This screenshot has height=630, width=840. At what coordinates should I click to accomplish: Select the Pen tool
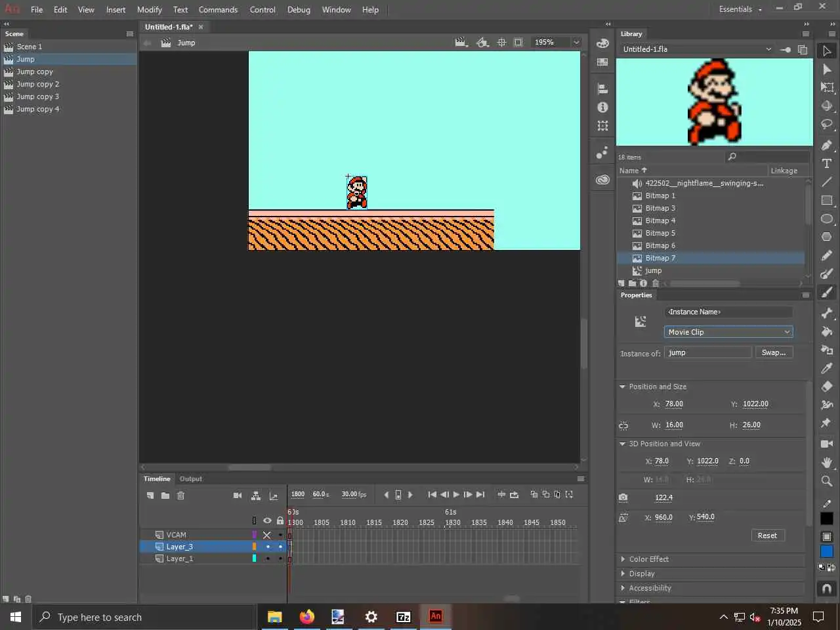pos(827,145)
